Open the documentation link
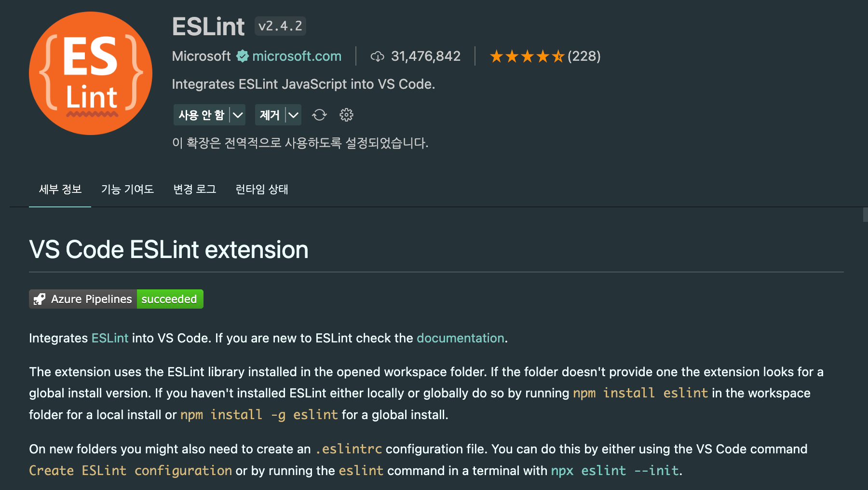The width and height of the screenshot is (868, 490). (461, 338)
